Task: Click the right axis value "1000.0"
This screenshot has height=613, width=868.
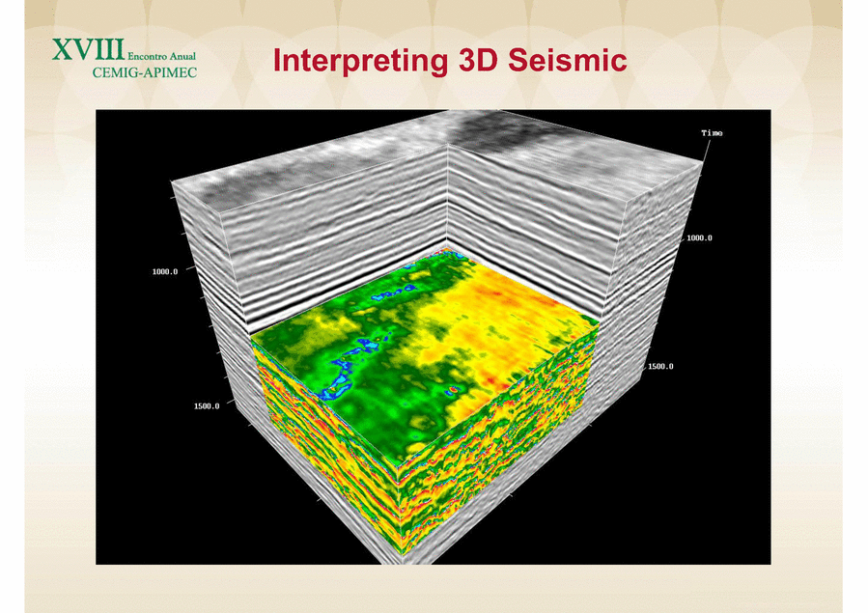Action: [700, 237]
